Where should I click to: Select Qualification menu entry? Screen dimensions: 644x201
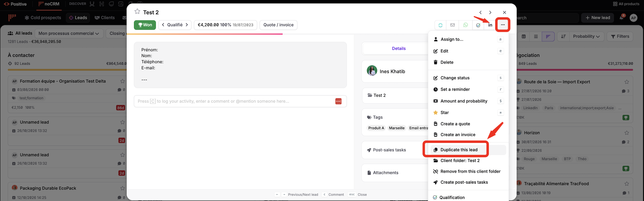[x=468, y=197]
